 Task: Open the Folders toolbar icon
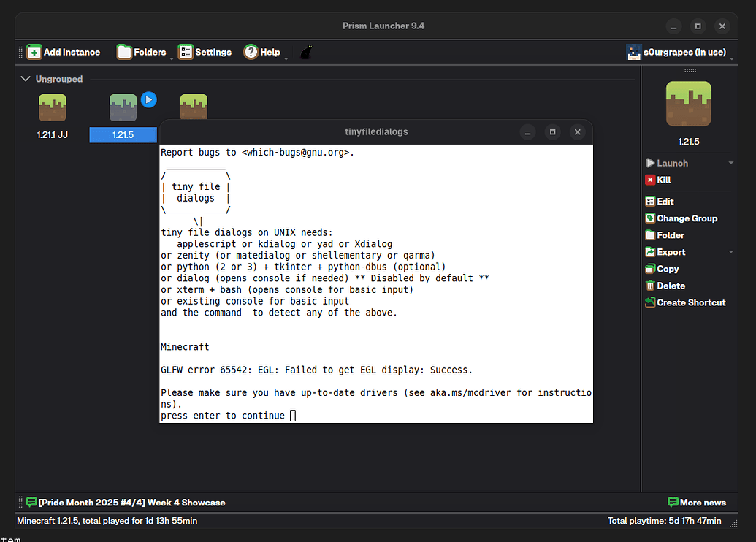pos(124,52)
